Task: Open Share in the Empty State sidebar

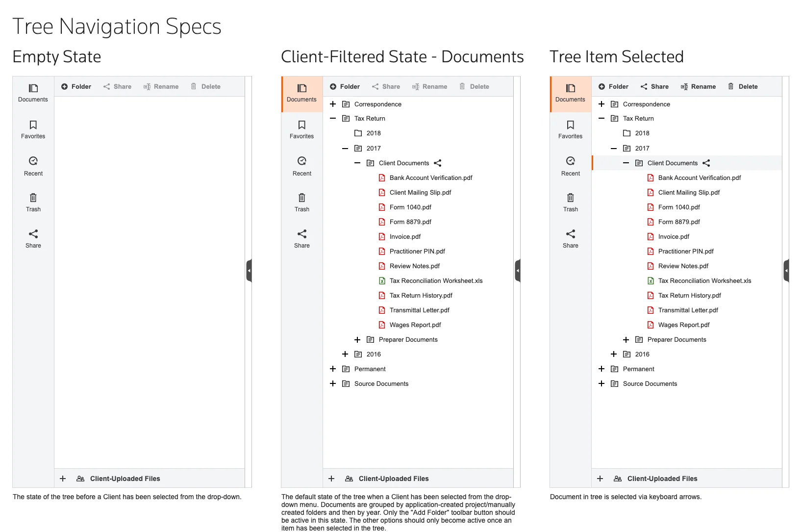Action: pyautogui.click(x=33, y=239)
